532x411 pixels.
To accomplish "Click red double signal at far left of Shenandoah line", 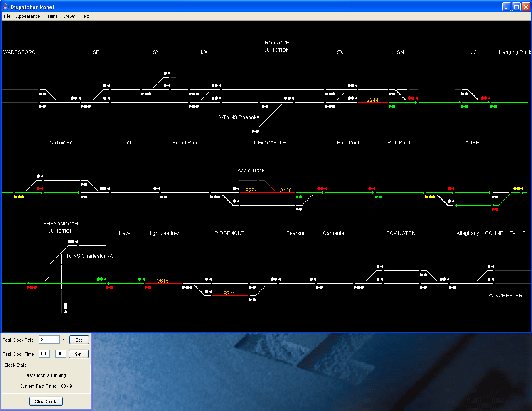I will point(32,287).
